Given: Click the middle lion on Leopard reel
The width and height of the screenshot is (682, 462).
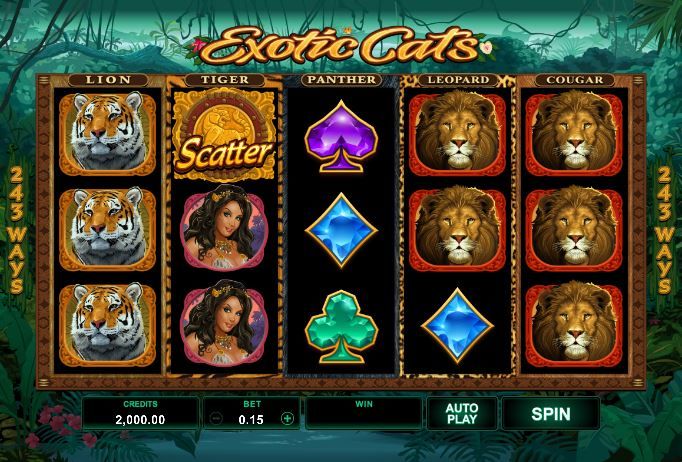Looking at the screenshot, I should (457, 229).
